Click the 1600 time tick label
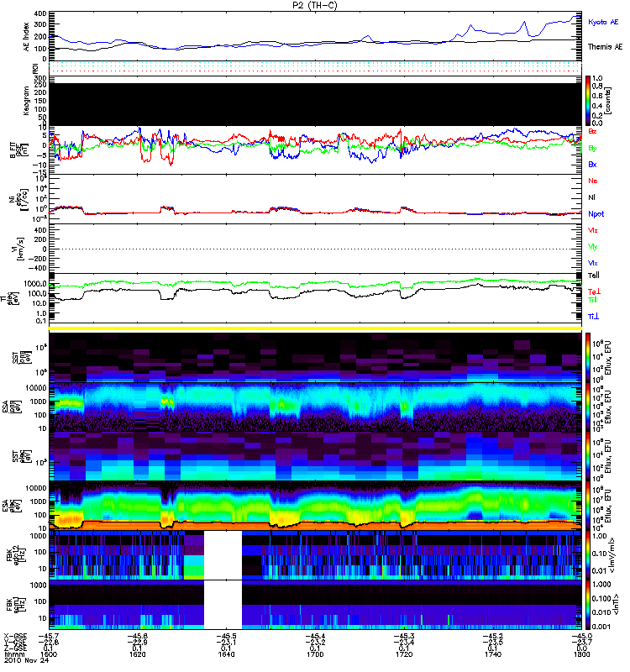Viewport: 630px width, 672px height. (x=49, y=654)
